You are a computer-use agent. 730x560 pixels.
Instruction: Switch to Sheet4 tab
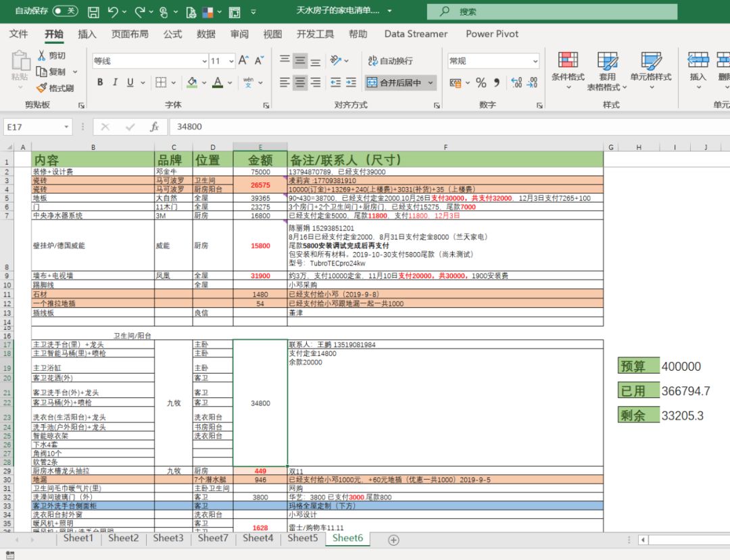pos(258,538)
